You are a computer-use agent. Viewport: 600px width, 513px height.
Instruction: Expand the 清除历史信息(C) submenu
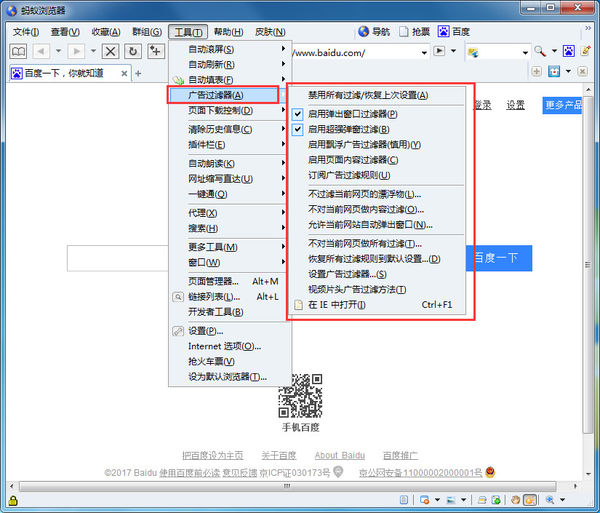[x=230, y=129]
